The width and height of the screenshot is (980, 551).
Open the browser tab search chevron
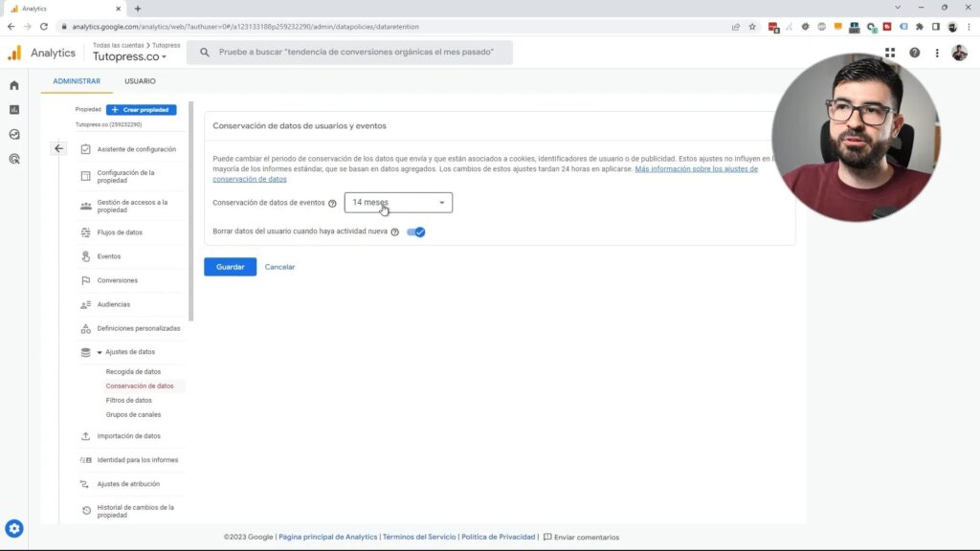click(x=898, y=8)
